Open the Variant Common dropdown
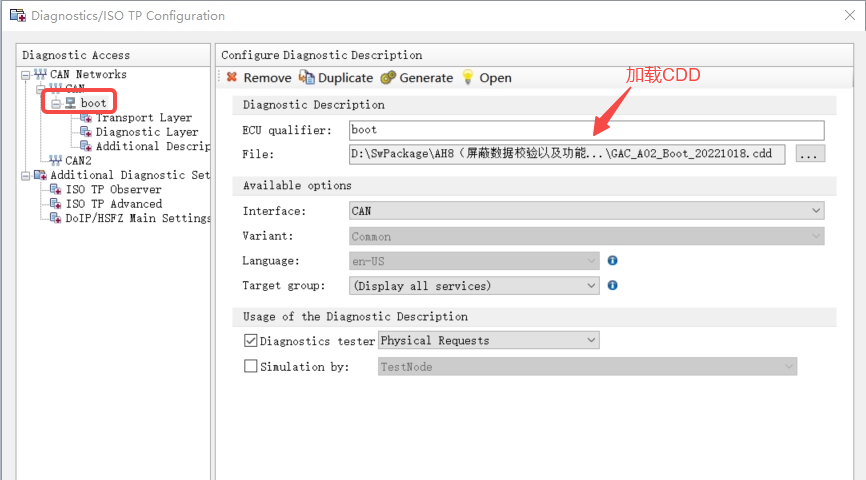 [x=587, y=236]
